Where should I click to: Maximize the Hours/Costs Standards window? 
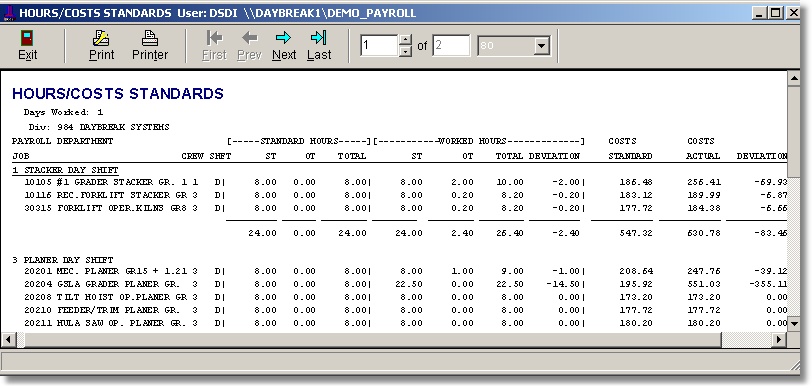(x=776, y=13)
